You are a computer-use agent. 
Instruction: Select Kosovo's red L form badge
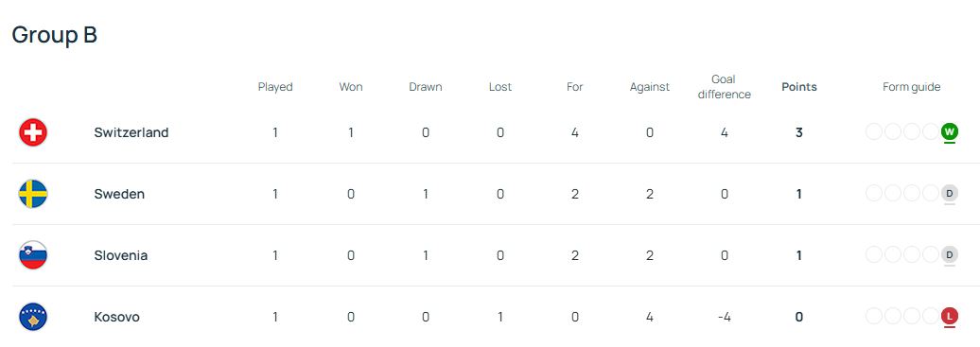[x=950, y=317]
